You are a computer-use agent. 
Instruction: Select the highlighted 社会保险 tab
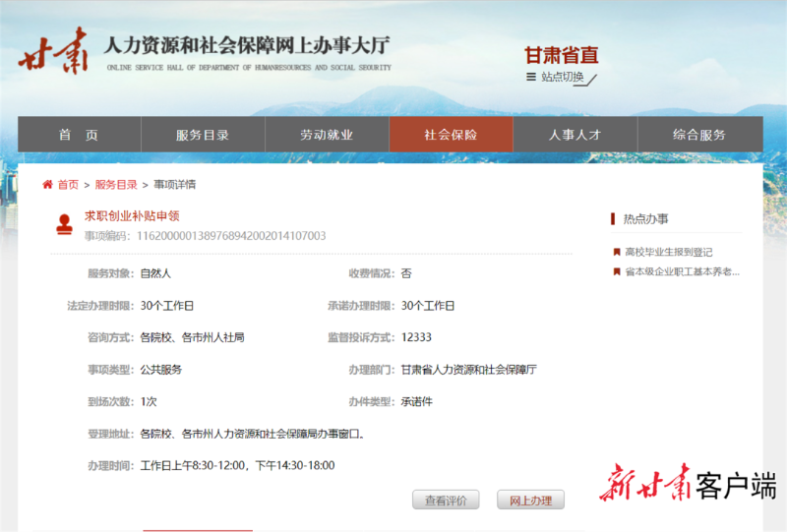pyautogui.click(x=451, y=135)
